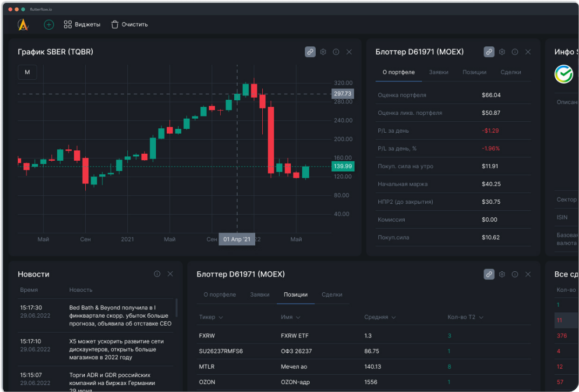Screen dimensions: 579x392
Task: Select the SU26237RMFS6 ticker row
Action: click(364, 352)
